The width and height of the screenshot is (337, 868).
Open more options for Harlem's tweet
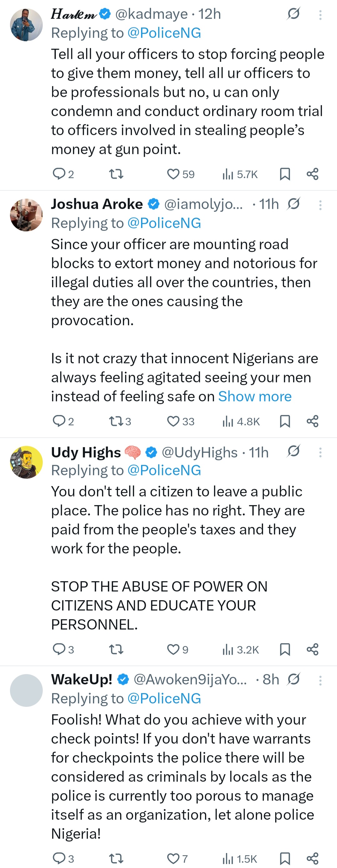coord(320,14)
